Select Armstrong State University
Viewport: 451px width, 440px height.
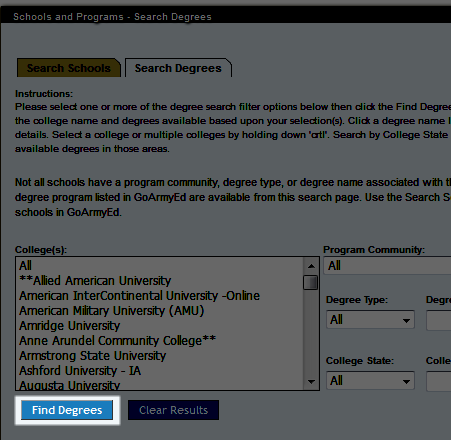click(160, 356)
